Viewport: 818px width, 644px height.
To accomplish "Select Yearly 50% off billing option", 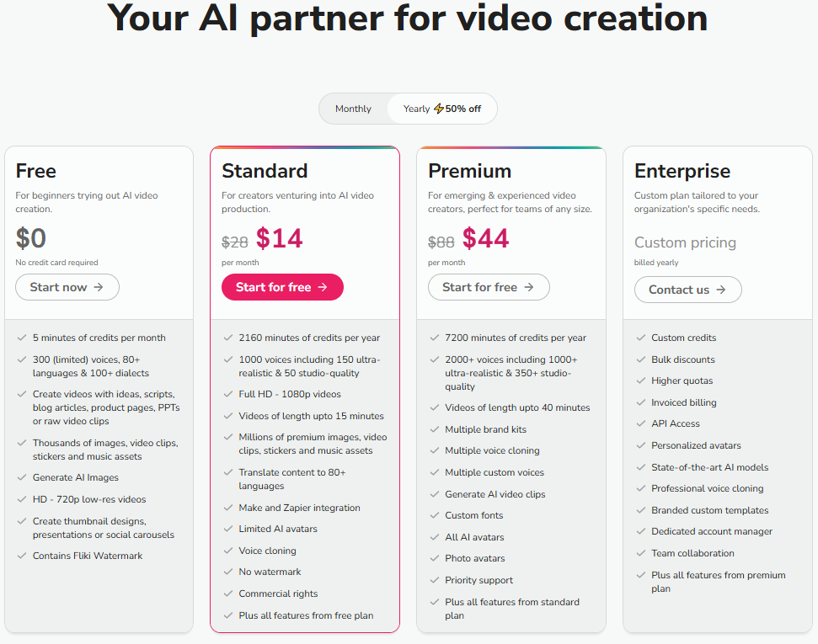I will (441, 109).
